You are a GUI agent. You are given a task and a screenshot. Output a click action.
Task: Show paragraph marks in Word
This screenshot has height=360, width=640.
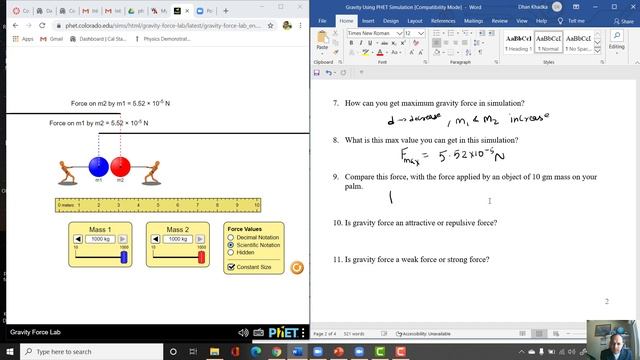click(480, 53)
